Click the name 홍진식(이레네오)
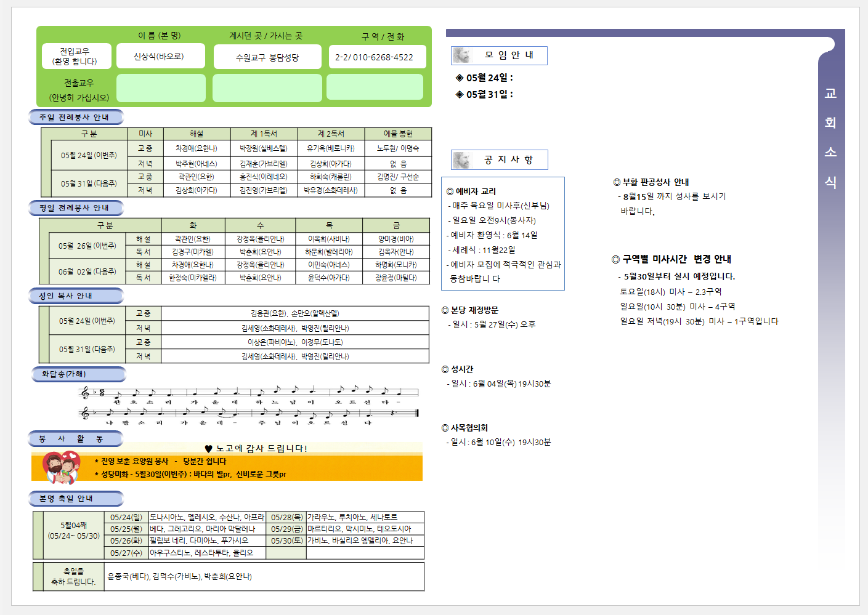868x615 pixels. click(264, 177)
